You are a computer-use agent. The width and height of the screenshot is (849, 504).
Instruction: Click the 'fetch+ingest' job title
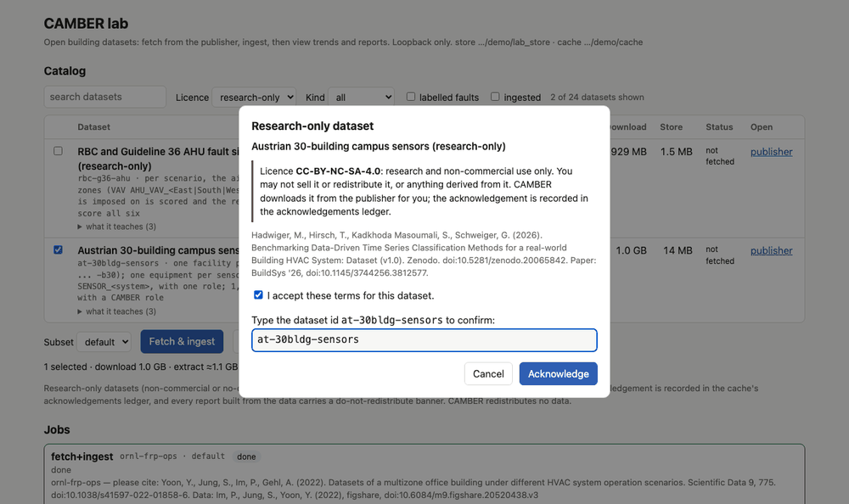click(82, 456)
